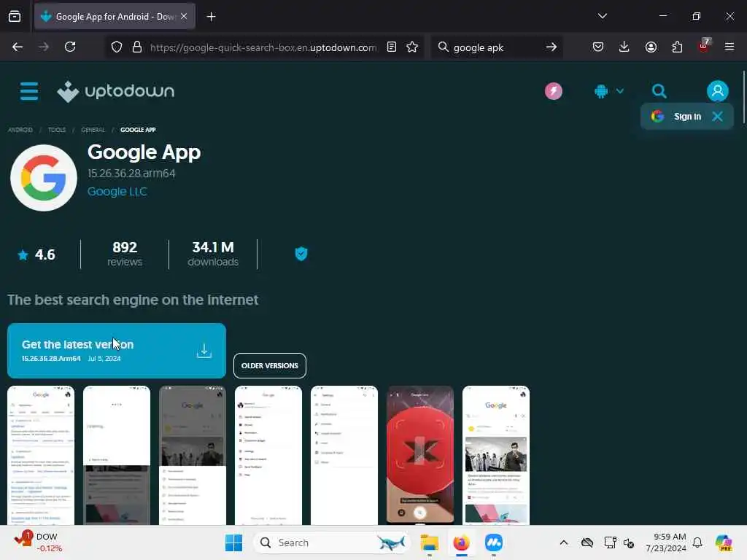
Task: Open the Firefox downloads panel
Action: click(x=624, y=47)
